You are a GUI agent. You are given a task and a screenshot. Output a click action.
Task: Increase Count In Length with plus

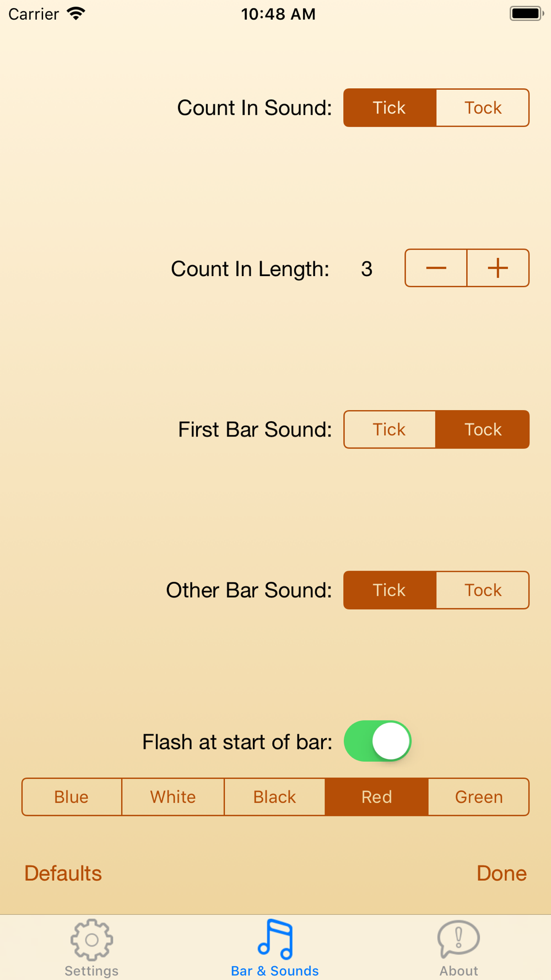pyautogui.click(x=498, y=268)
